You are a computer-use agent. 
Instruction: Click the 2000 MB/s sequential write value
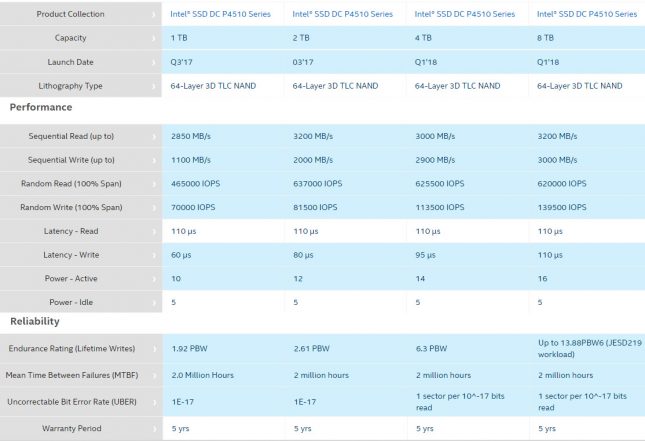coord(313,160)
